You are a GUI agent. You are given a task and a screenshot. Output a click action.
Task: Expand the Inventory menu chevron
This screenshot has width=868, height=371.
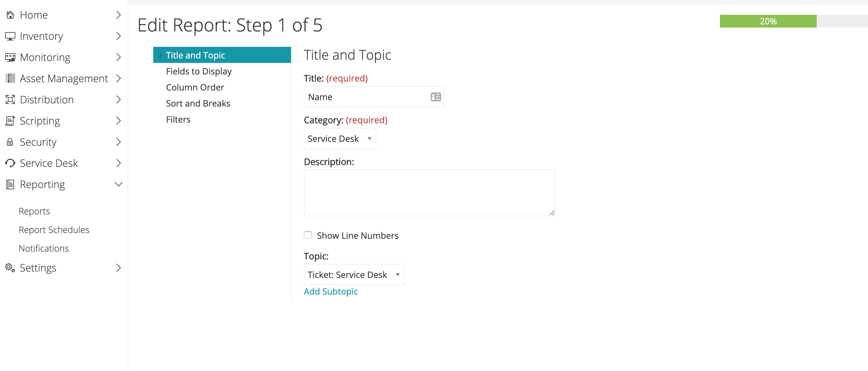pyautogui.click(x=118, y=36)
